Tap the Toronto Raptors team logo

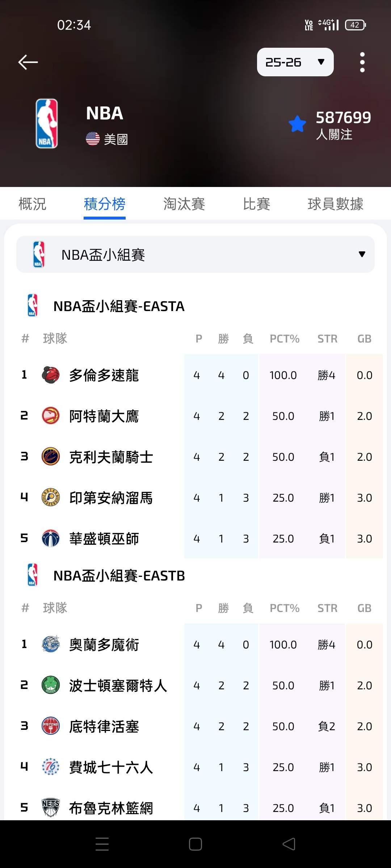(51, 375)
